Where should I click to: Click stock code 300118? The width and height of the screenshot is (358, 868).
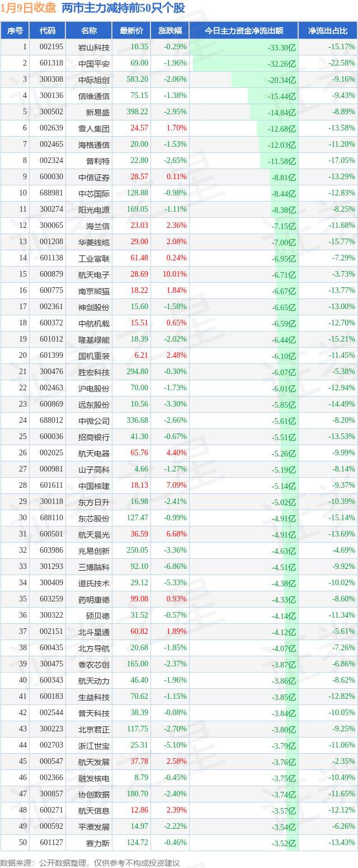[51, 502]
